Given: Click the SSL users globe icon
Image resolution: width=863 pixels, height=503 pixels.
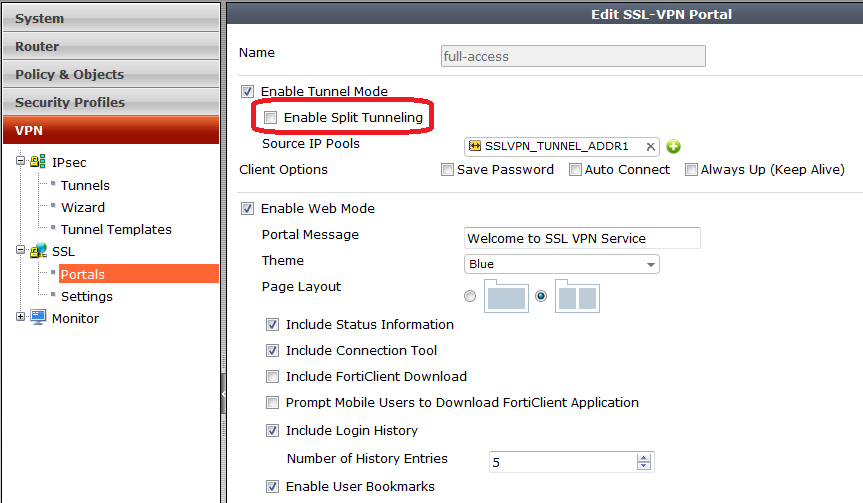Looking at the screenshot, I should tap(39, 250).
